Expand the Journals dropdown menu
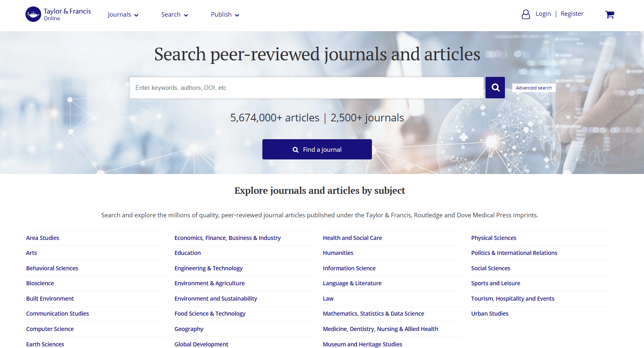Viewport: 644px width, 348px height. pyautogui.click(x=123, y=15)
